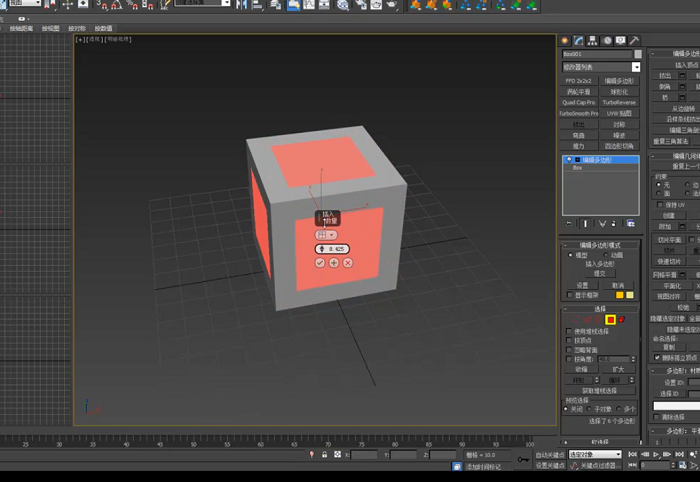Click the Mirror tool in main toolbar
This screenshot has height=482, width=700.
[x=241, y=4]
